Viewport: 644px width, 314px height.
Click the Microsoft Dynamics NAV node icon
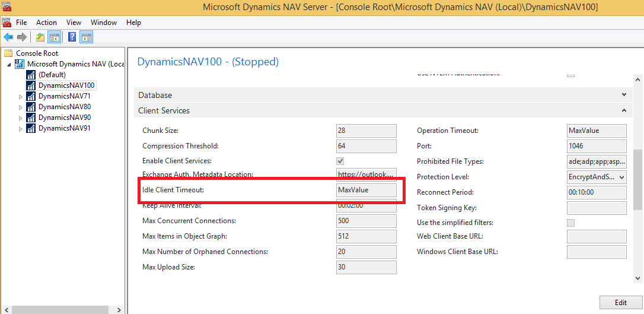pos(20,64)
